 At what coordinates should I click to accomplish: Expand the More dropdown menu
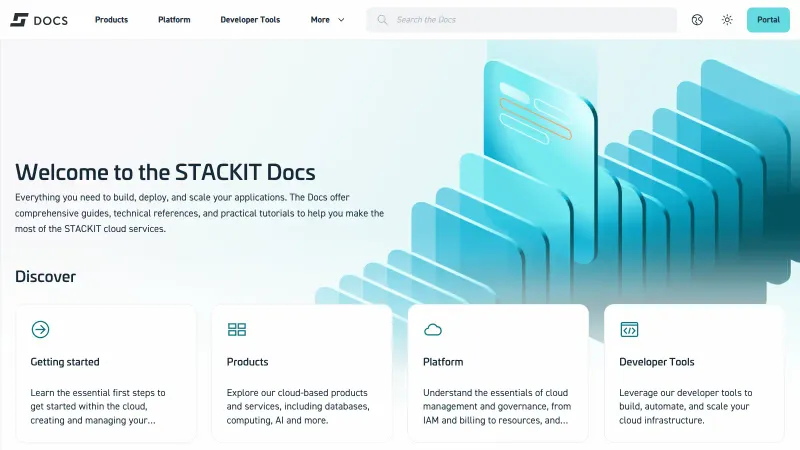320,20
